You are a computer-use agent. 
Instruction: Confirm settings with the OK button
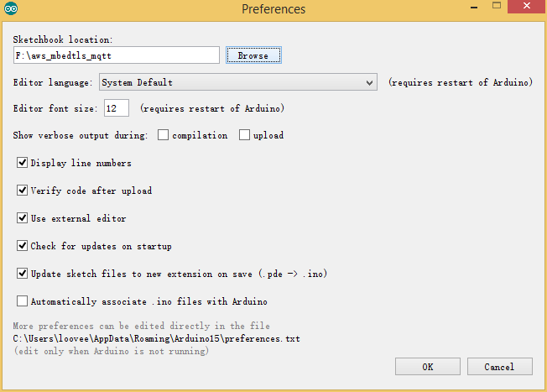click(x=428, y=367)
